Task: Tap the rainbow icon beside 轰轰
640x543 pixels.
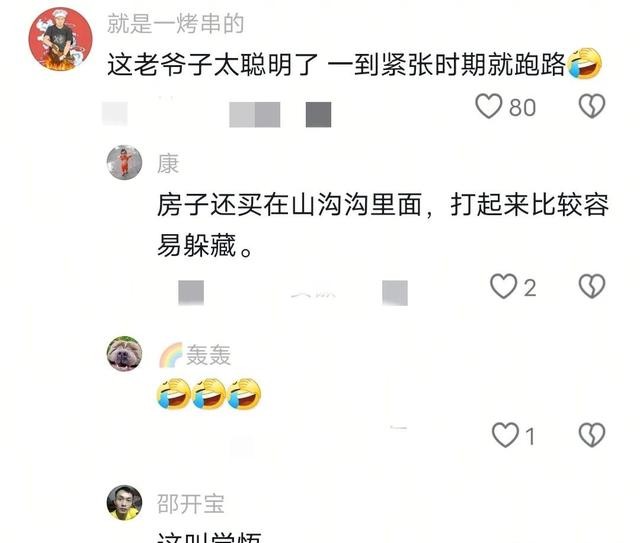Action: click(x=171, y=354)
